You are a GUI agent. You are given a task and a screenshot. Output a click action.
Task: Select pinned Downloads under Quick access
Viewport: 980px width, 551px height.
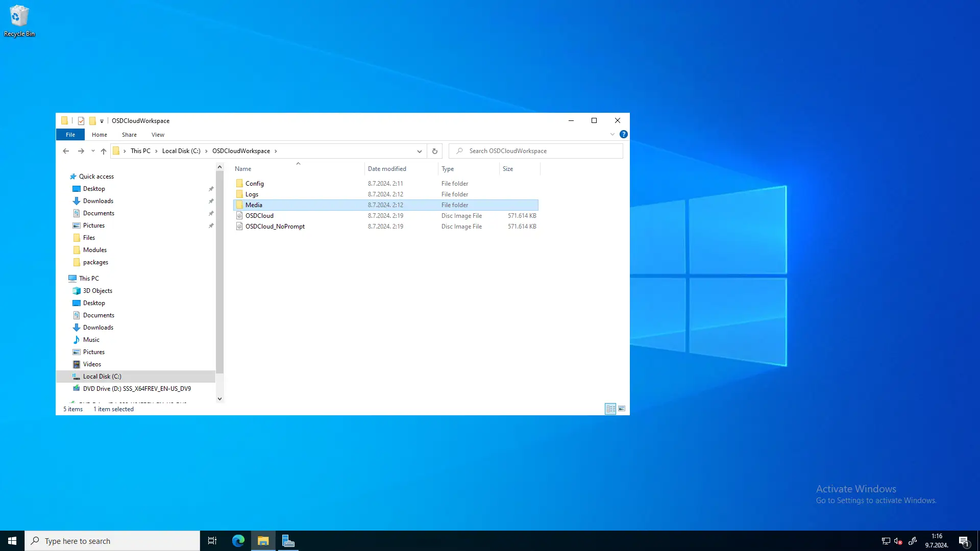point(98,201)
